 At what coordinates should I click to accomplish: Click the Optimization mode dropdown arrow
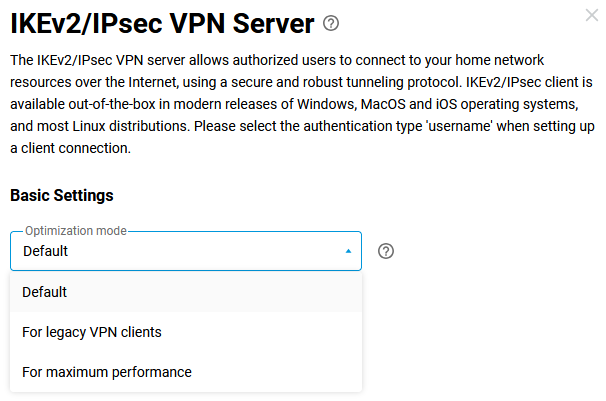[348, 252]
